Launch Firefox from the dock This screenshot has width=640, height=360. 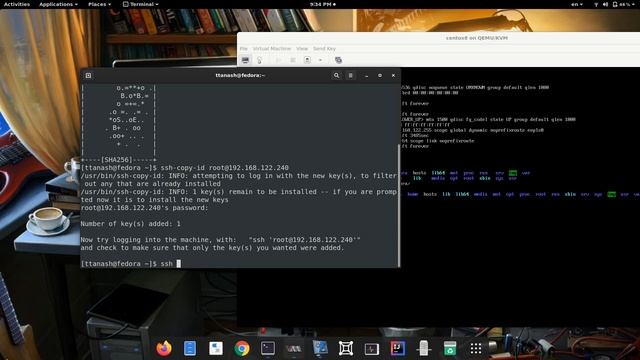tap(164, 348)
